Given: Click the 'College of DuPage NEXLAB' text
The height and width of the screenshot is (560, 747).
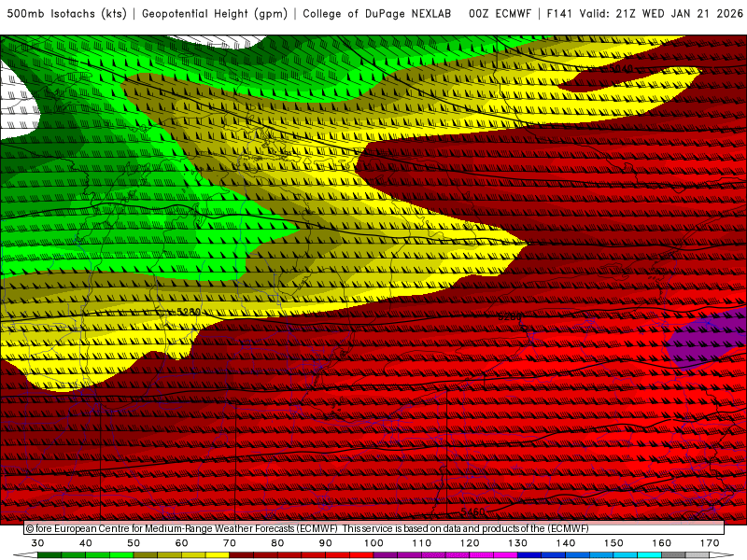Looking at the screenshot, I should click(x=377, y=14).
